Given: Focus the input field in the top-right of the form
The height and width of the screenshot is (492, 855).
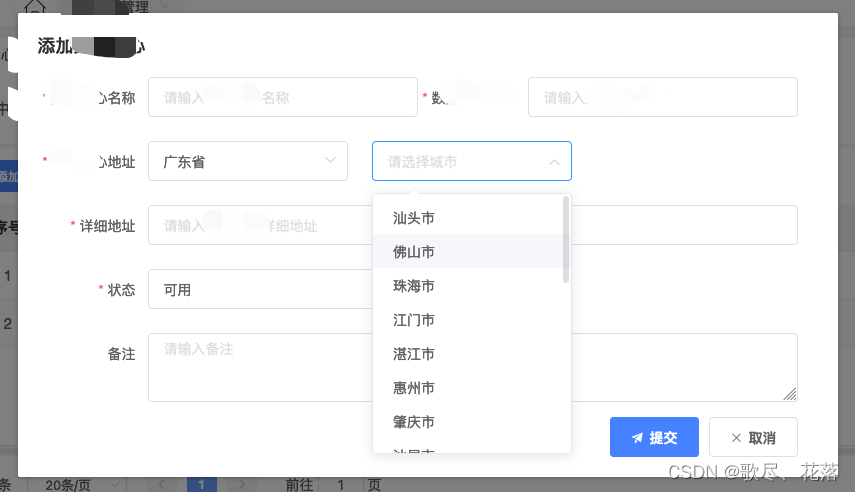Looking at the screenshot, I should point(663,97).
